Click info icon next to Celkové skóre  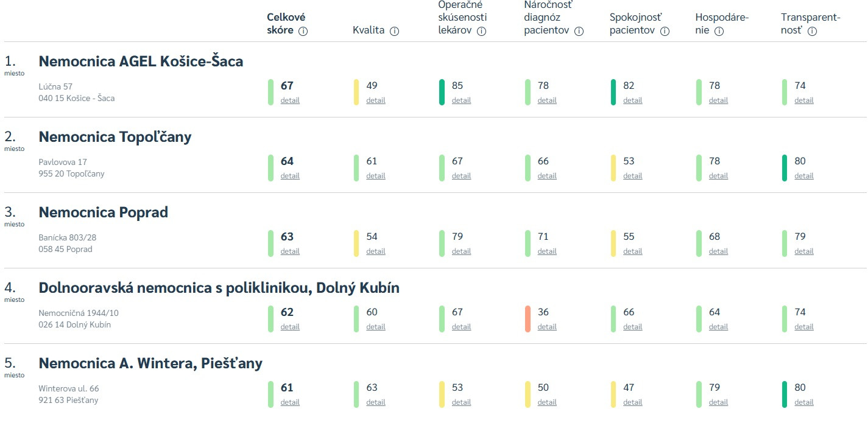pyautogui.click(x=303, y=31)
